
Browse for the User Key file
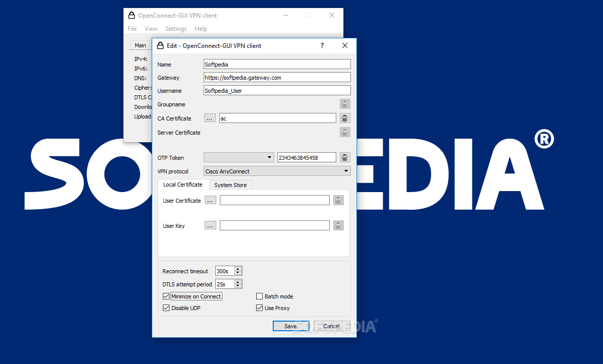tap(210, 225)
